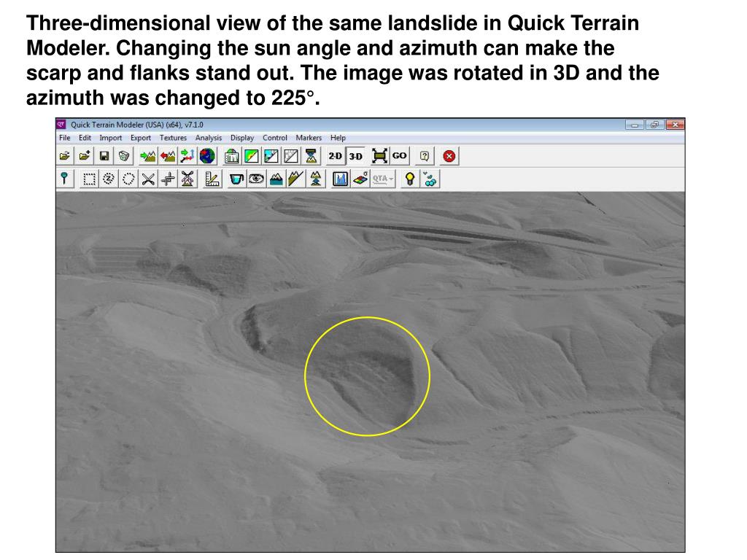Click the blue bubbles point-cloud icon
The height and width of the screenshot is (560, 747).
(x=430, y=179)
